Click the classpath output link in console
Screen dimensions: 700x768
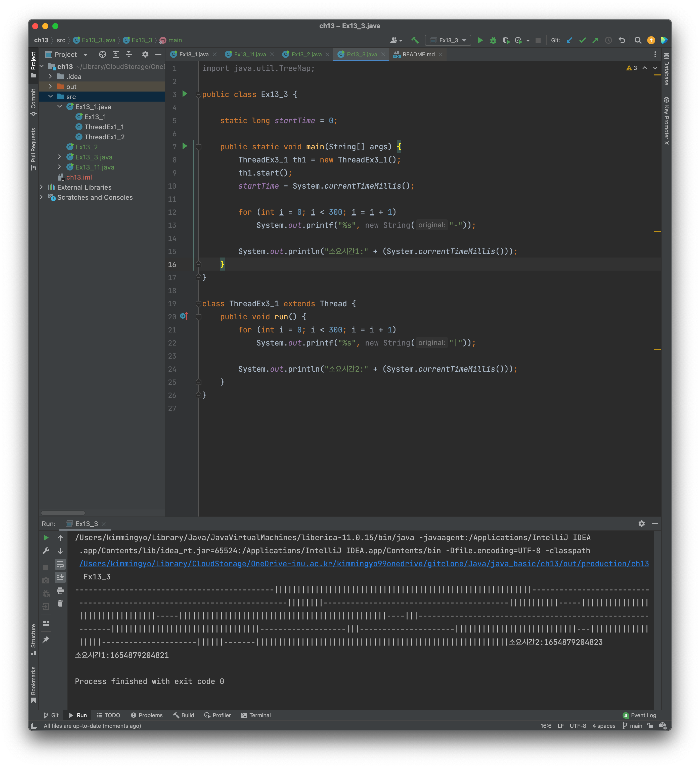(364, 564)
